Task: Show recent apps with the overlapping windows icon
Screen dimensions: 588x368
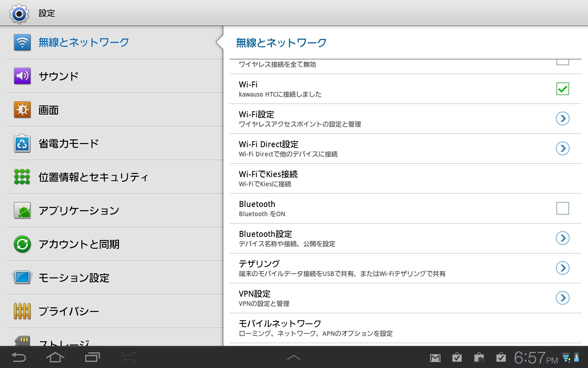Action: point(92,357)
